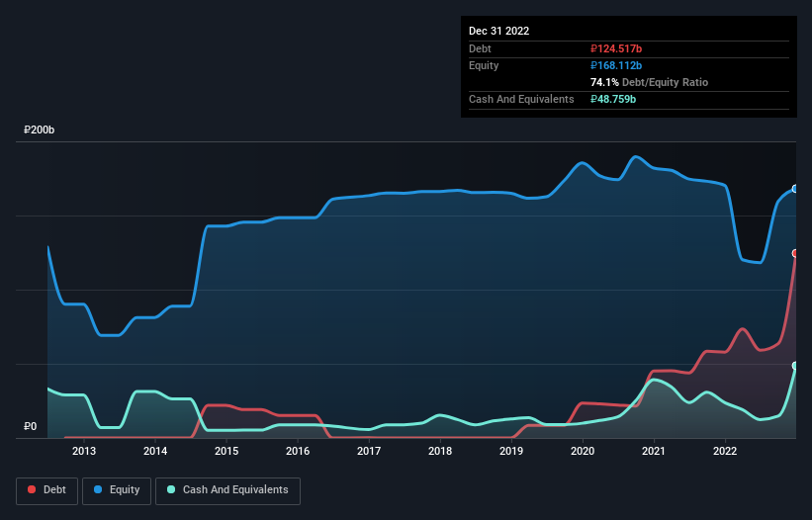Click the Debt label in tooltip
Viewport: 812px width, 520px height.
[480, 48]
